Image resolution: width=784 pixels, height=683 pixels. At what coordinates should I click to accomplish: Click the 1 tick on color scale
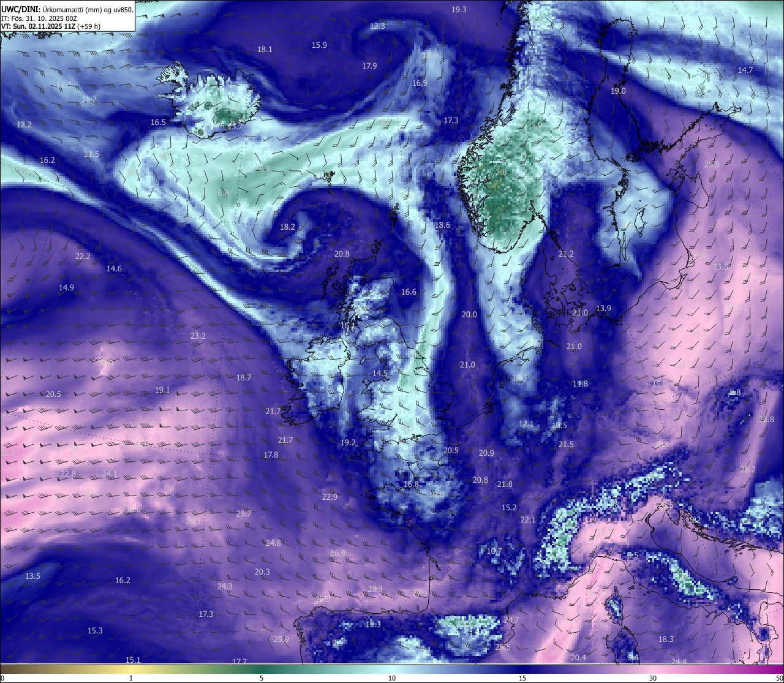[131, 678]
